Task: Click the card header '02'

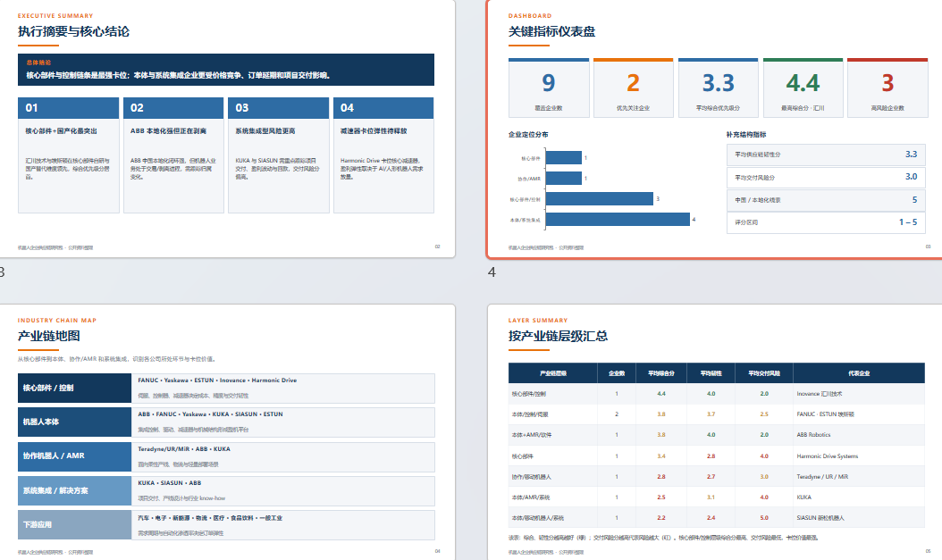Action: [x=173, y=108]
